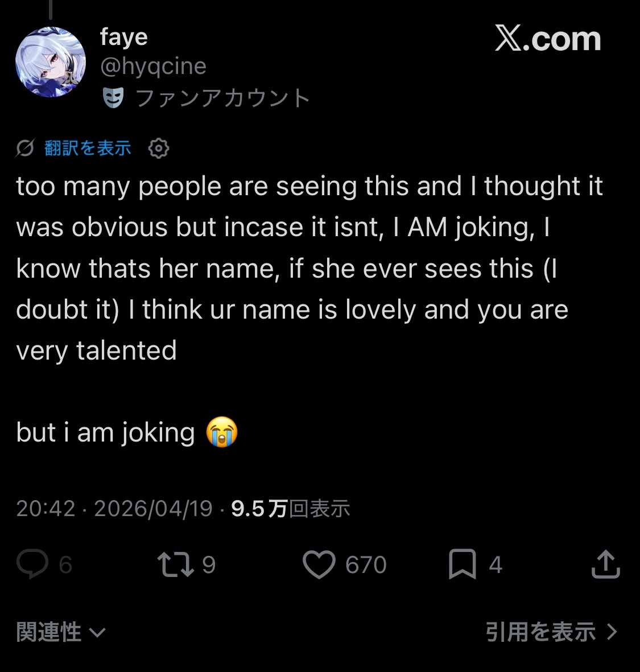The width and height of the screenshot is (640, 672).
Task: Click the 9.5万回表示 view count
Action: 290,508
